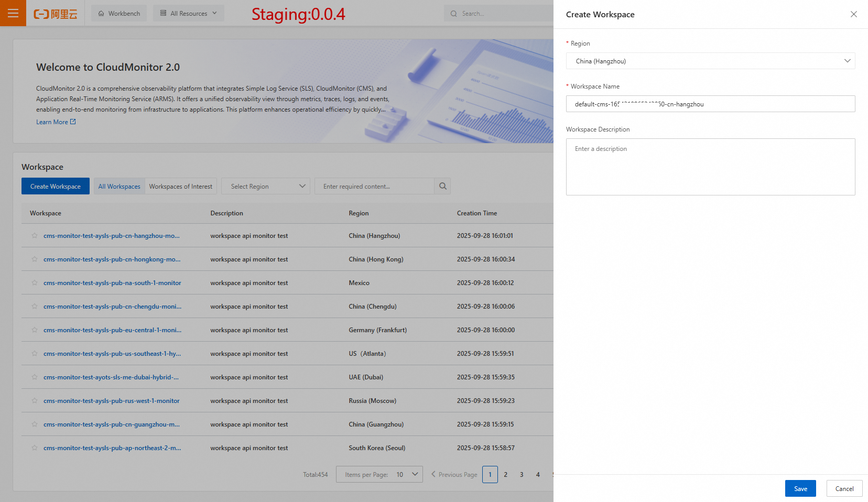Viewport: 868px width, 502px height.
Task: Open cms-monitor-test-aysls-pub-cn-chengdu-moni... link
Action: point(113,307)
